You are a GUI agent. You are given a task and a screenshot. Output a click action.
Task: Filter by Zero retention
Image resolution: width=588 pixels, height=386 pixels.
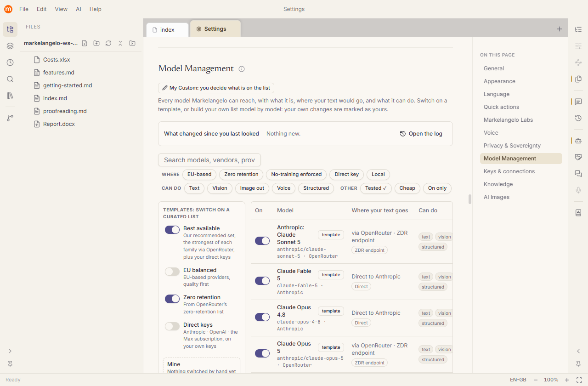[x=242, y=175]
